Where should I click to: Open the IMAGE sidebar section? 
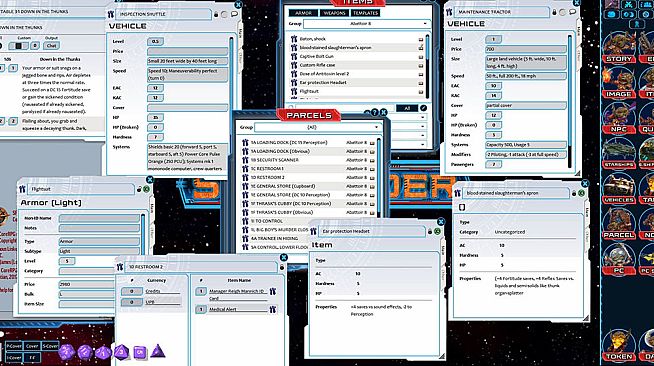coord(619,83)
